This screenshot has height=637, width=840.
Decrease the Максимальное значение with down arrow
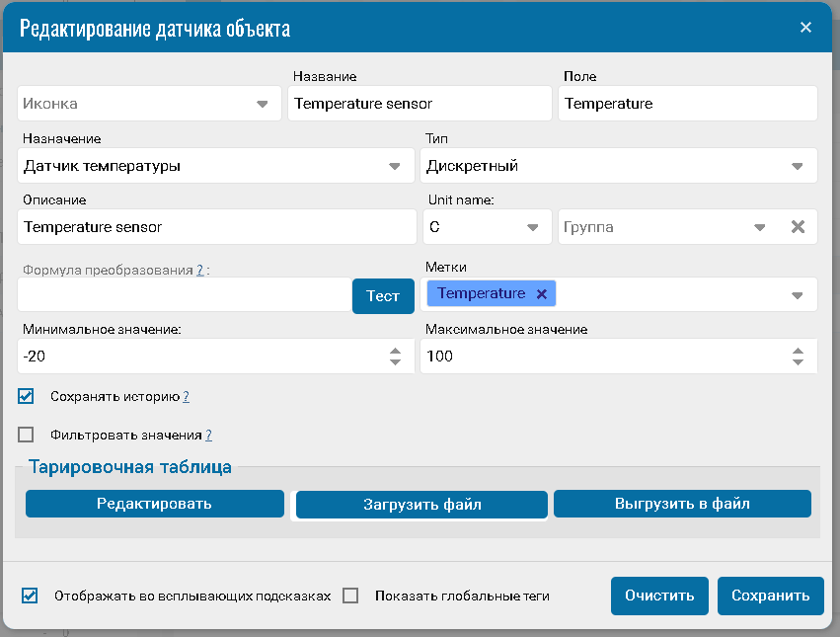point(798,362)
